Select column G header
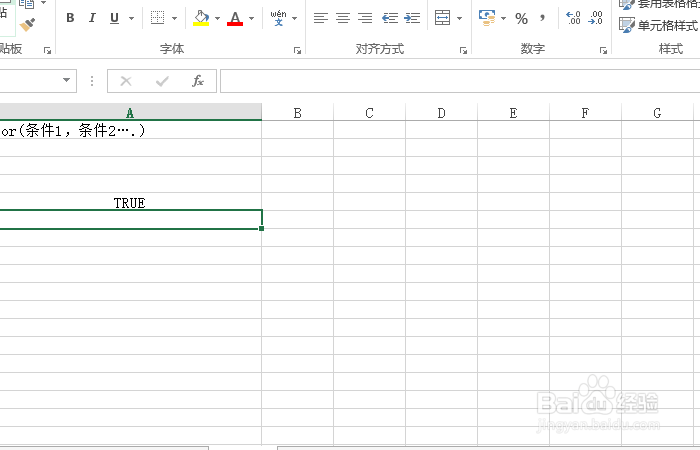Screen dimensions: 700x450 pyautogui.click(x=657, y=113)
